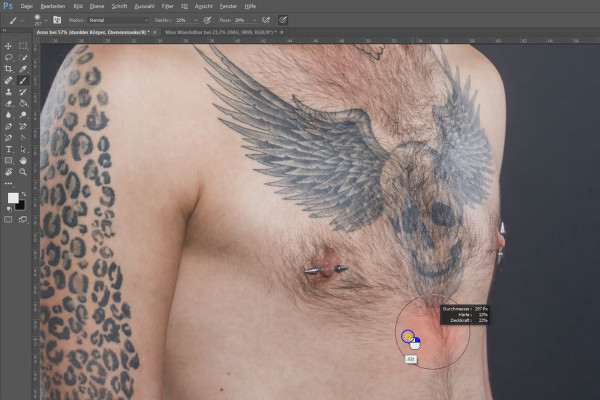Select the History Brush tool
600x400 pixels.
[23, 92]
